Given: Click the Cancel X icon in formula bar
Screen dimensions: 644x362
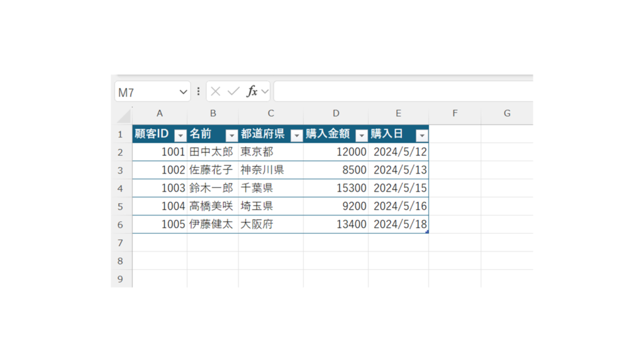Looking at the screenshot, I should (215, 92).
